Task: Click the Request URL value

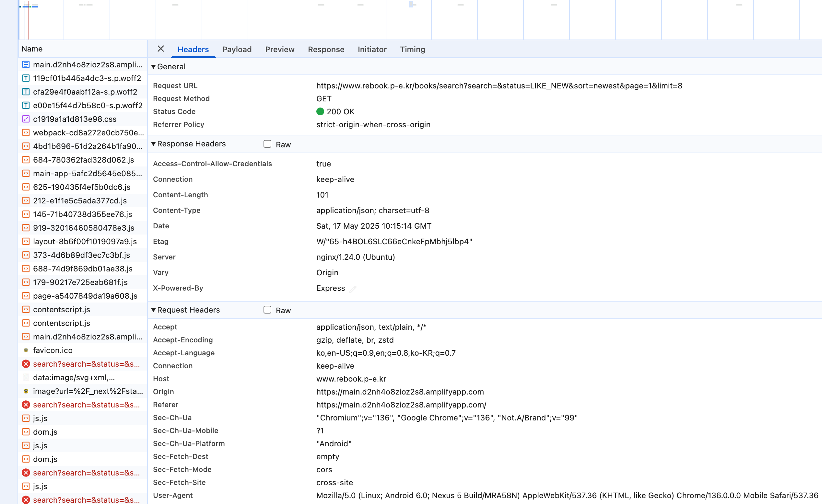Action: tap(499, 86)
